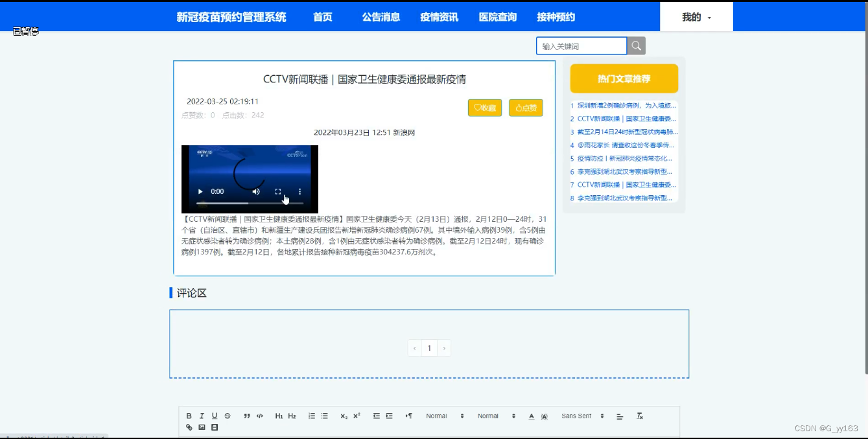Open the text background color picker

(x=545, y=416)
